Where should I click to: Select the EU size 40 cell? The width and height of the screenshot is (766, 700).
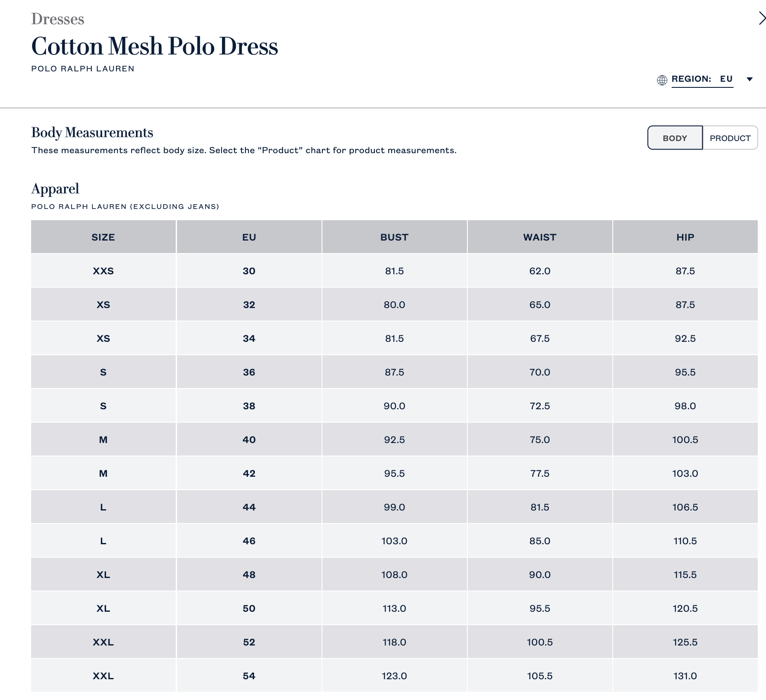tap(249, 440)
